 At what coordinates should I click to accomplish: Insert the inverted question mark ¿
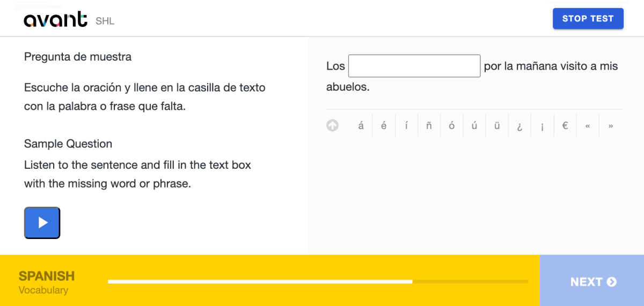[x=519, y=125]
